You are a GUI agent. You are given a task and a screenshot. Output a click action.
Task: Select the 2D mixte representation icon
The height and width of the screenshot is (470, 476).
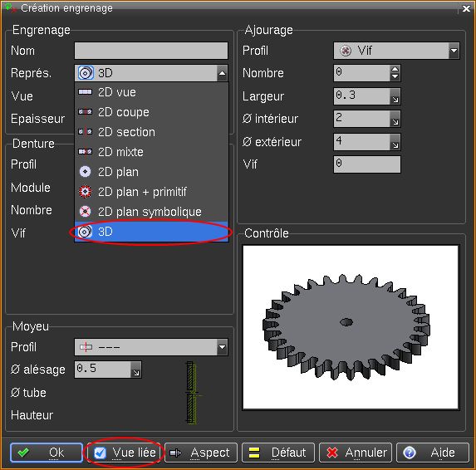coord(85,152)
